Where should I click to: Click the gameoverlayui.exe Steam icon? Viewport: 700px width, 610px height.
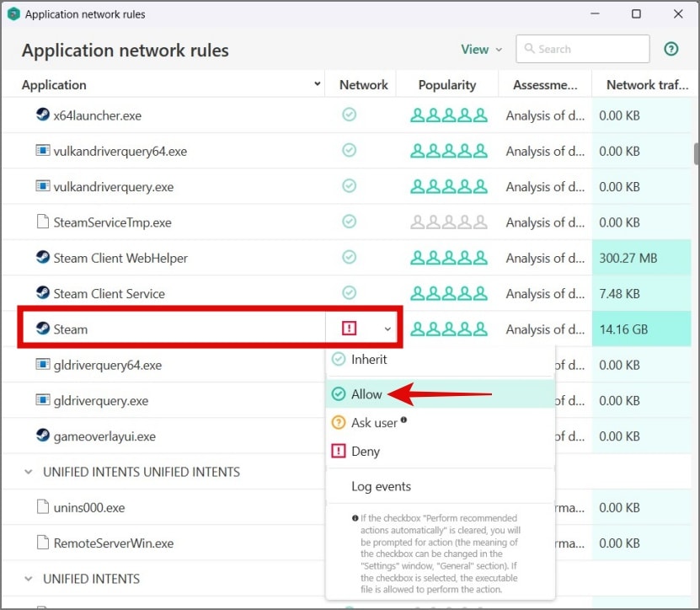coord(42,436)
